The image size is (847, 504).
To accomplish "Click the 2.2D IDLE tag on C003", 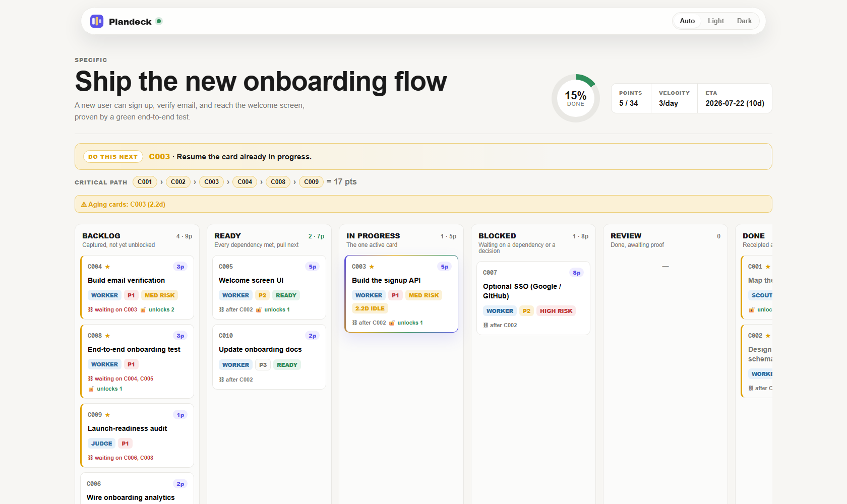I will pos(370,308).
